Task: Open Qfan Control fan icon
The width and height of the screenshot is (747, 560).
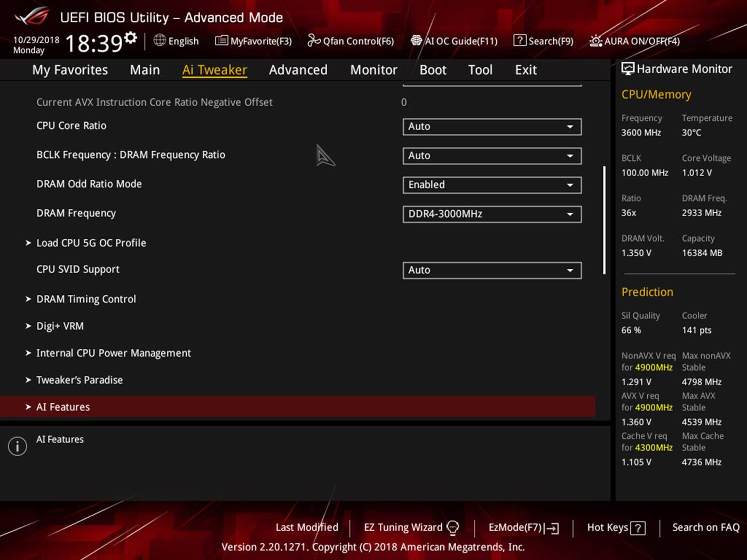Action: point(314,41)
